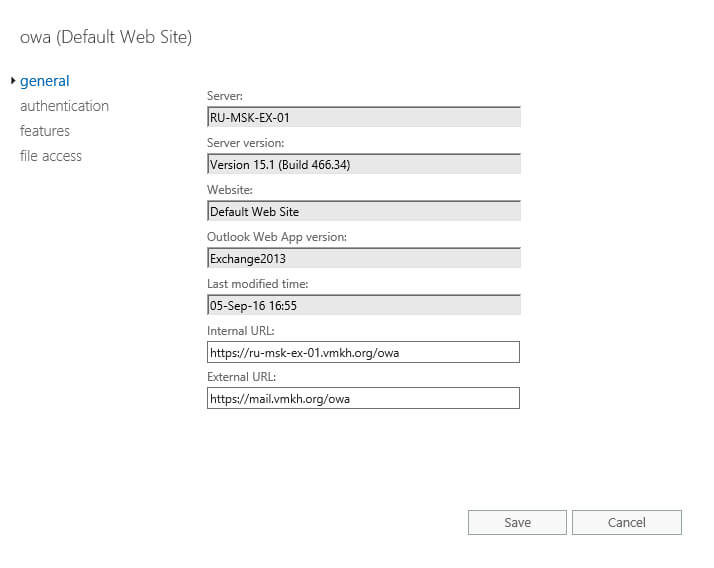The image size is (714, 568).
Task: Click the Last modified time label
Action: coord(258,284)
